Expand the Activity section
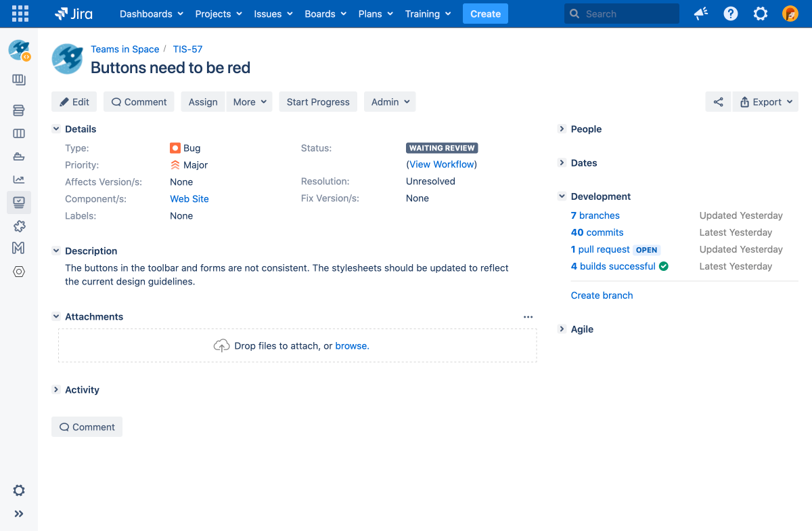The width and height of the screenshot is (812, 531). pos(56,389)
